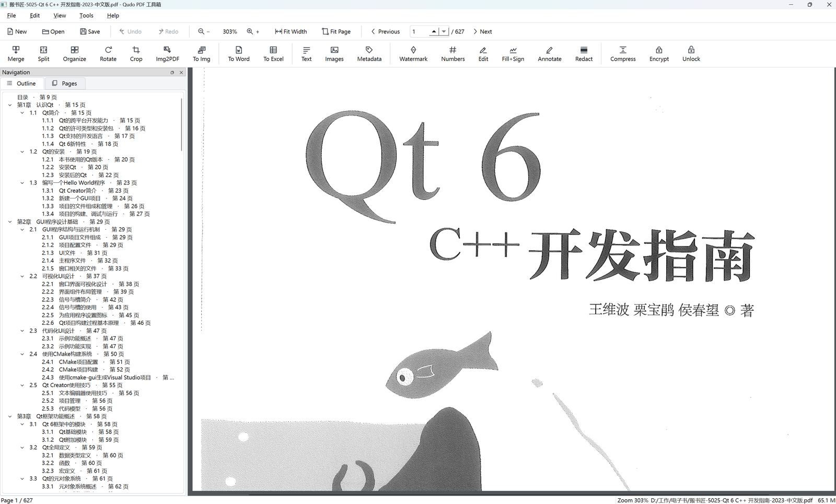Select the Split tool
This screenshot has width=836, height=504.
point(43,53)
